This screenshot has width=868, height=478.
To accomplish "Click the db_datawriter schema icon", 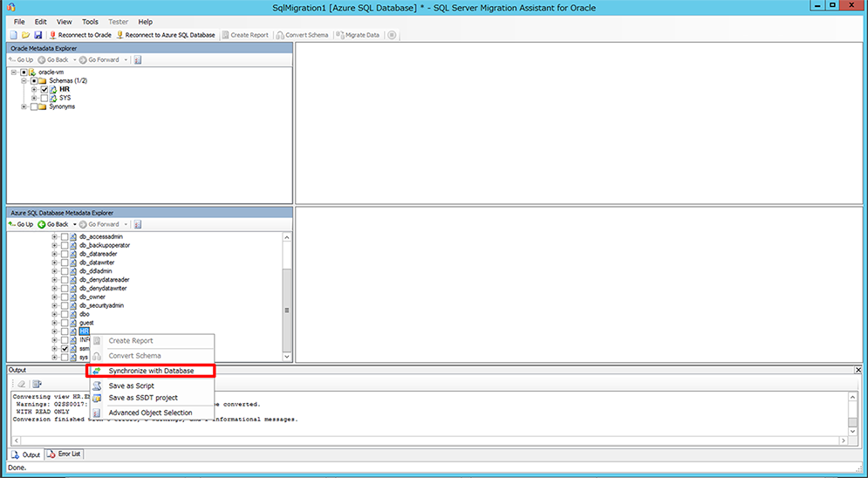I will (73, 263).
